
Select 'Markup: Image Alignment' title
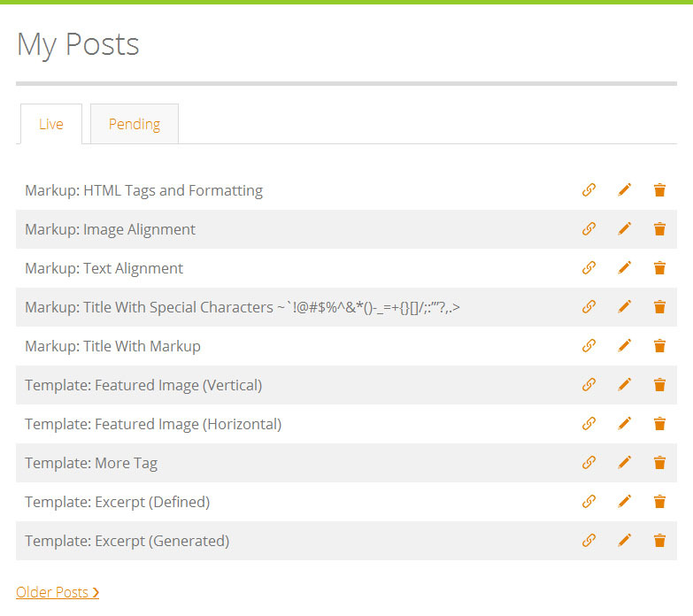[110, 230]
